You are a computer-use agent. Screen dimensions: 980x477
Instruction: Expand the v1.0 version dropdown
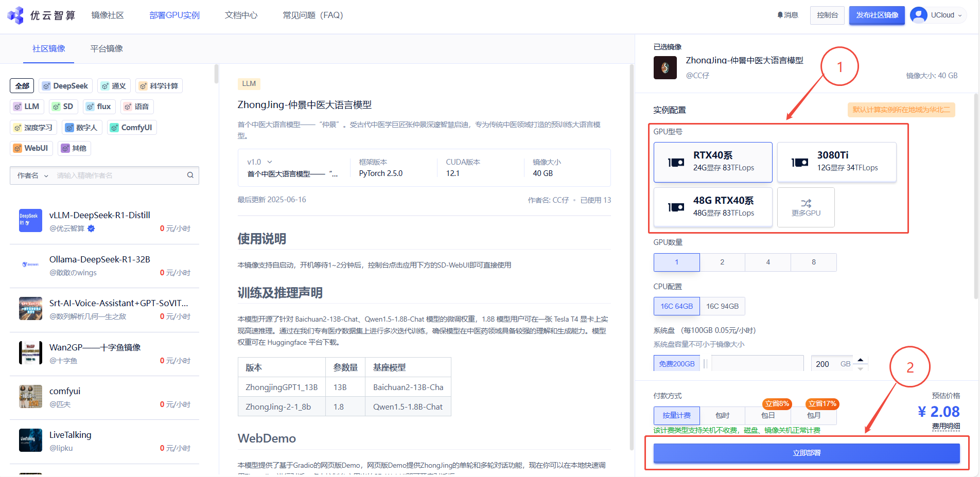point(260,162)
